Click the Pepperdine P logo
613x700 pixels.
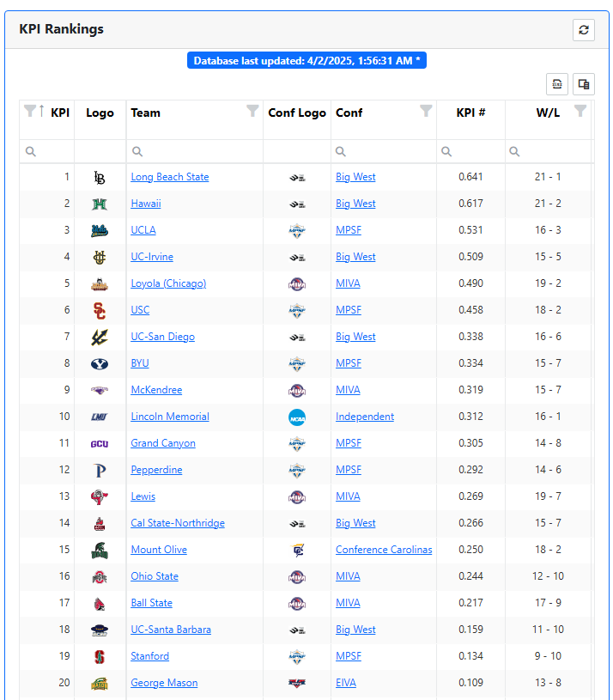pos(100,471)
